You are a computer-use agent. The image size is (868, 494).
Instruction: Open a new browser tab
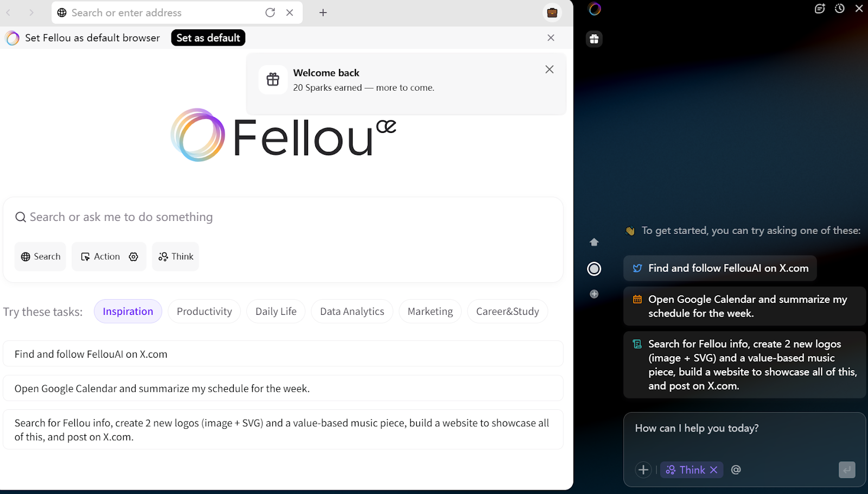tap(323, 12)
